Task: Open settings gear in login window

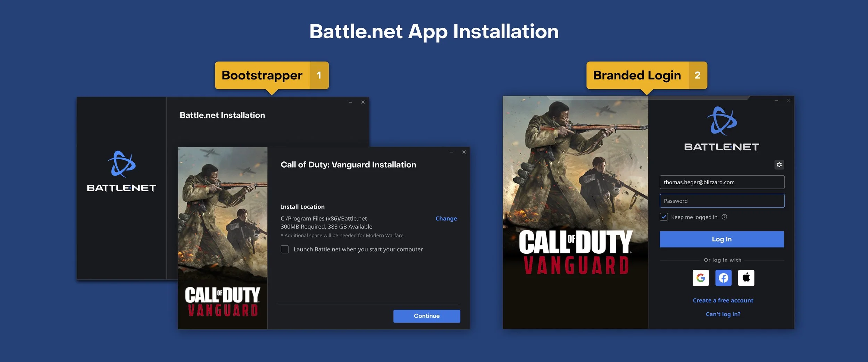Action: coord(779,165)
